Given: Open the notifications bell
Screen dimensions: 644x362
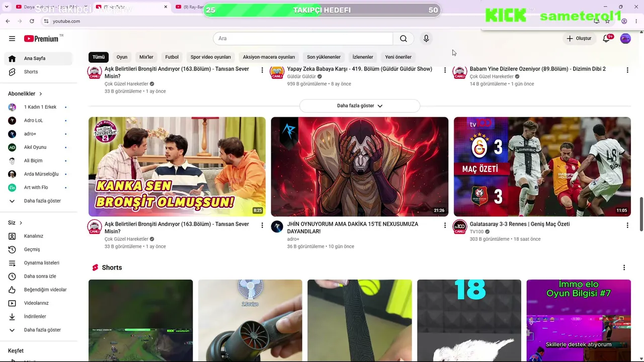Looking at the screenshot, I should (606, 39).
